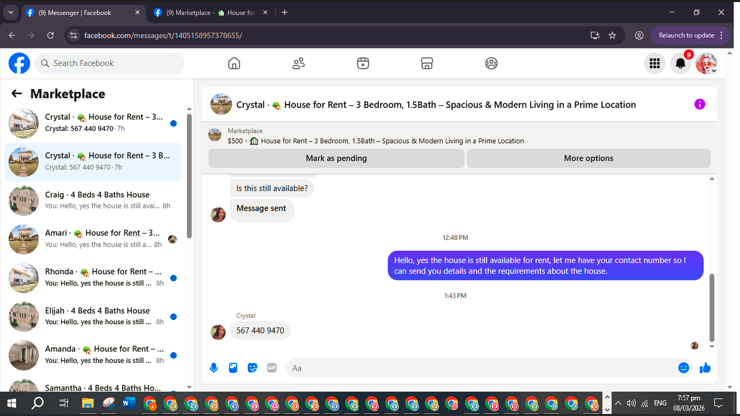The width and height of the screenshot is (740, 416).
Task: Click the address bar URL
Action: [x=163, y=35]
